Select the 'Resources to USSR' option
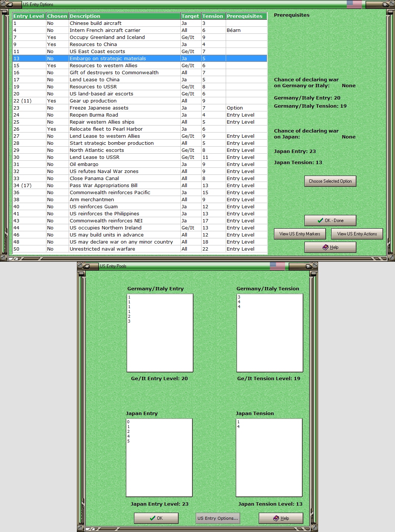Screen dimensions: 395x532 tap(140, 87)
